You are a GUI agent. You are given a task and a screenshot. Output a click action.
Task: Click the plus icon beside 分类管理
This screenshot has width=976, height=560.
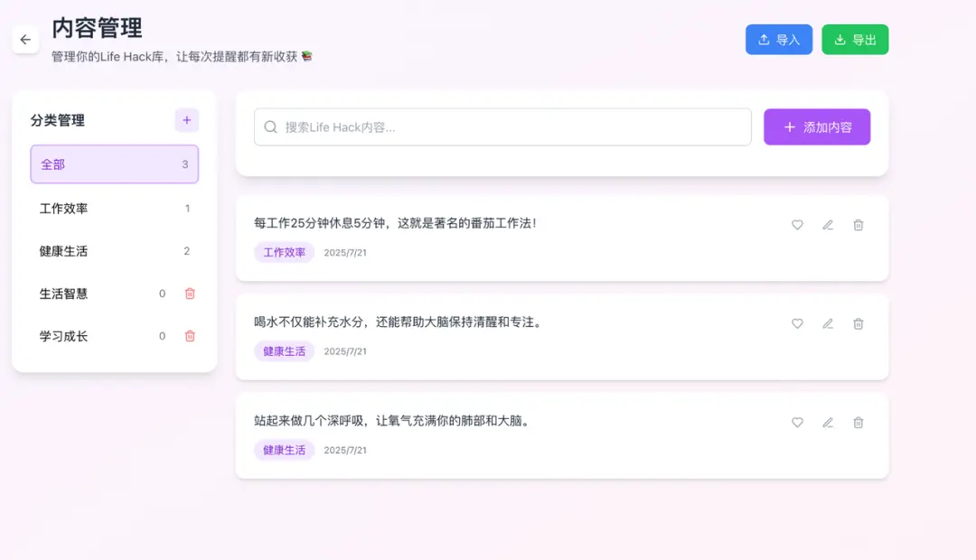click(186, 119)
